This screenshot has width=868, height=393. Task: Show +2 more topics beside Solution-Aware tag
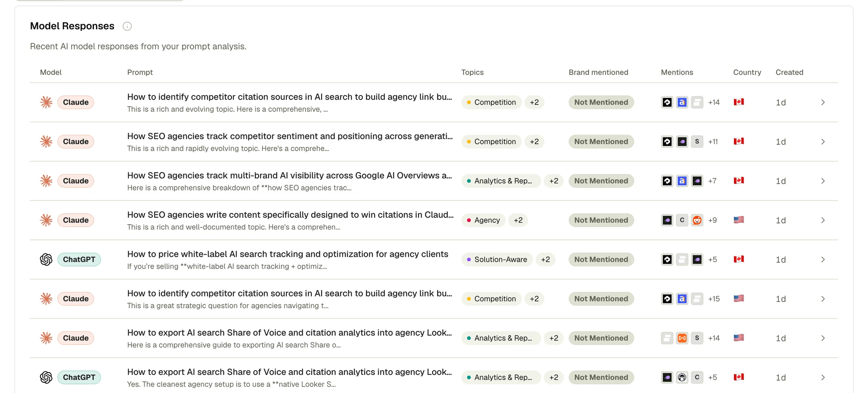[x=545, y=260]
